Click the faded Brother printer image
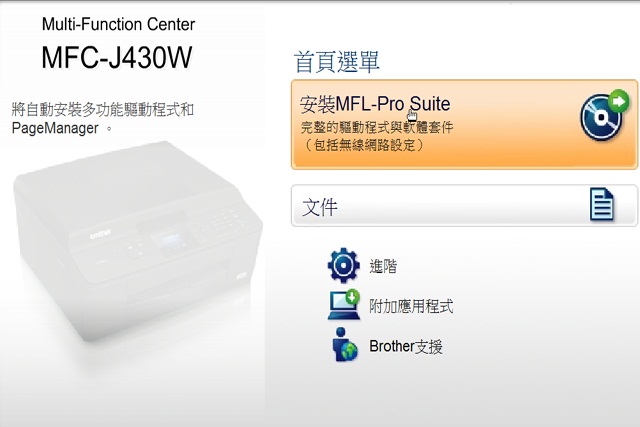The height and width of the screenshot is (427, 640). point(137,241)
